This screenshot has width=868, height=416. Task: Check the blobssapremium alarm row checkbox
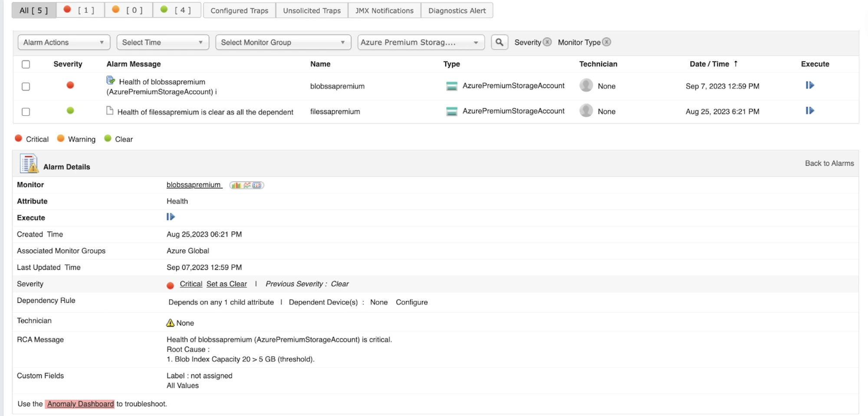[26, 86]
